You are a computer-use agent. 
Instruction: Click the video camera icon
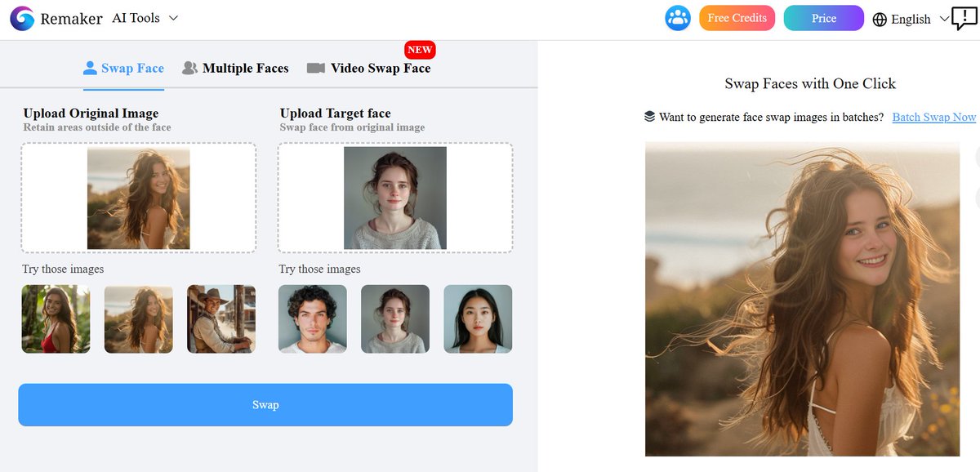pos(316,68)
